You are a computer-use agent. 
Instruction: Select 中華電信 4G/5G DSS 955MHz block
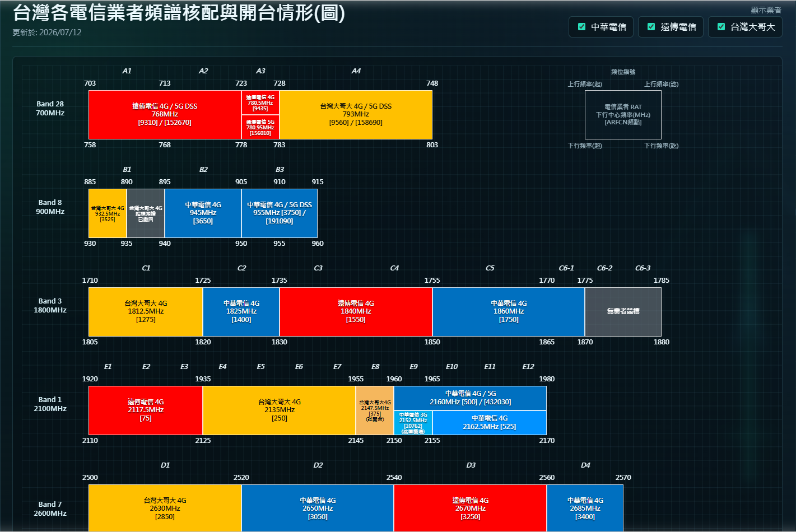point(280,213)
